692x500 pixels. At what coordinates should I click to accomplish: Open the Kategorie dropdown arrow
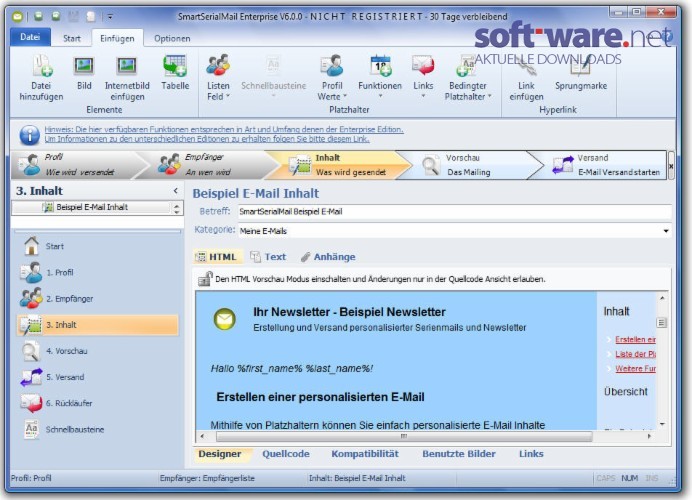pyautogui.click(x=665, y=231)
